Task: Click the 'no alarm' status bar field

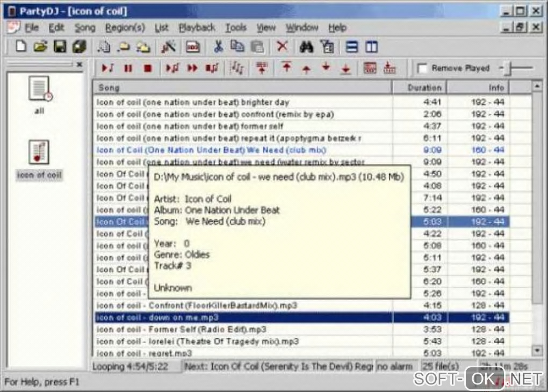Action: [396, 367]
